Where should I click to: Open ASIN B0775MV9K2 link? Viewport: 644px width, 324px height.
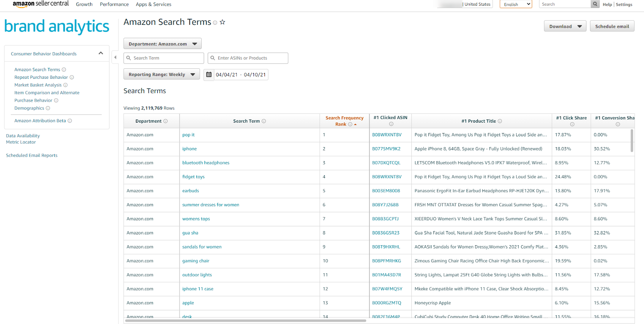tap(386, 149)
